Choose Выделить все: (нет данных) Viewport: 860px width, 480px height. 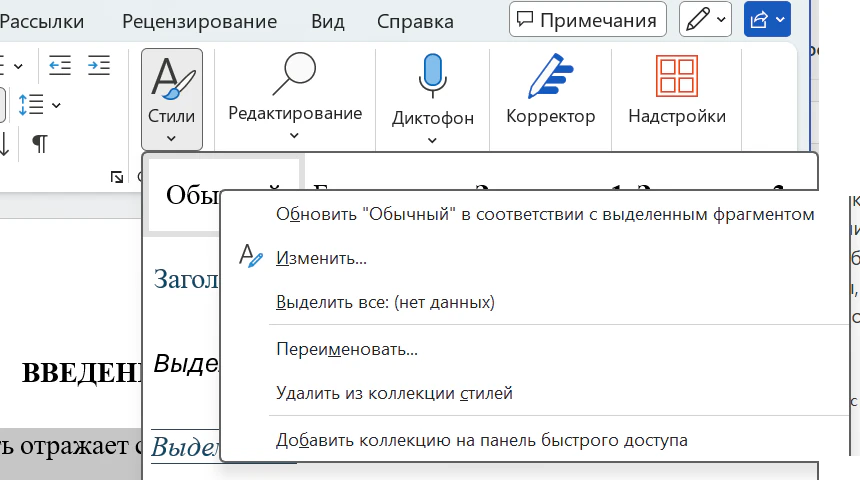coord(385,302)
